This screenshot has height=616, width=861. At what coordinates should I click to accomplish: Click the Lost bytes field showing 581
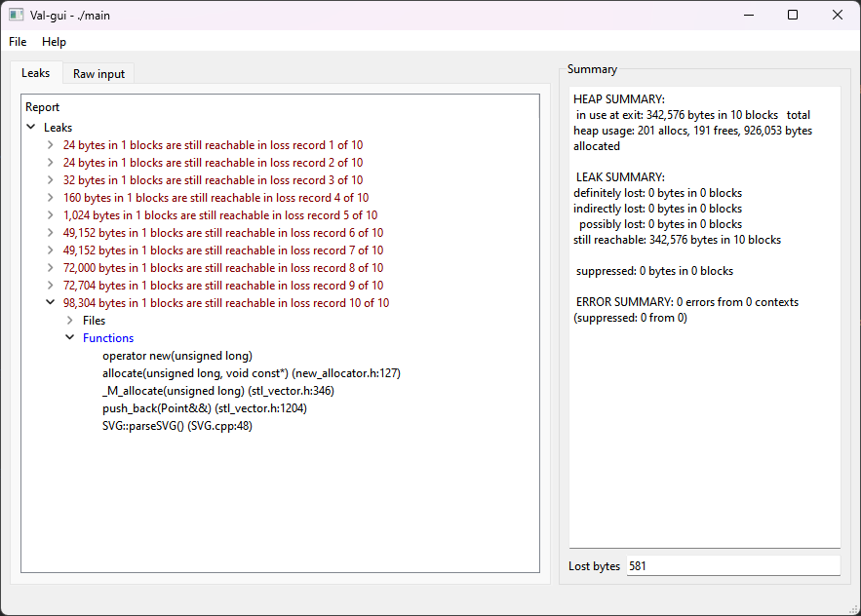733,566
